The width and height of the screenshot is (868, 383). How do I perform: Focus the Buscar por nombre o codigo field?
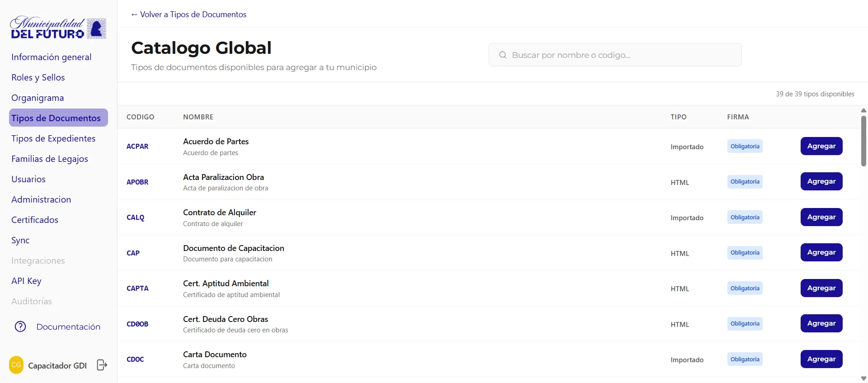(x=615, y=55)
